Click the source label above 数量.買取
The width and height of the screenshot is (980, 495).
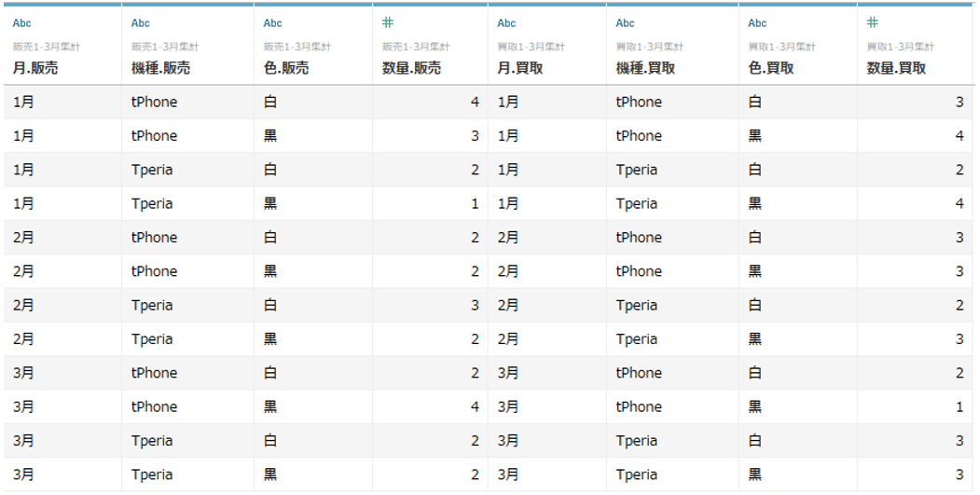click(x=900, y=47)
